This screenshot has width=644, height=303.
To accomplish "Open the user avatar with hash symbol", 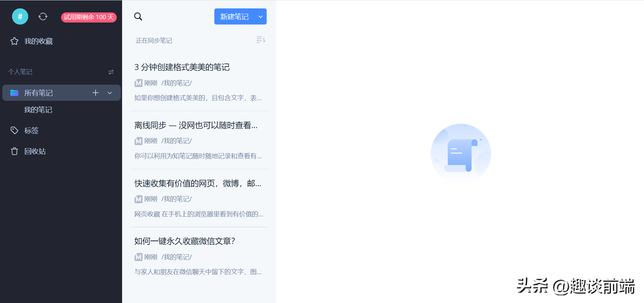I will [x=20, y=16].
